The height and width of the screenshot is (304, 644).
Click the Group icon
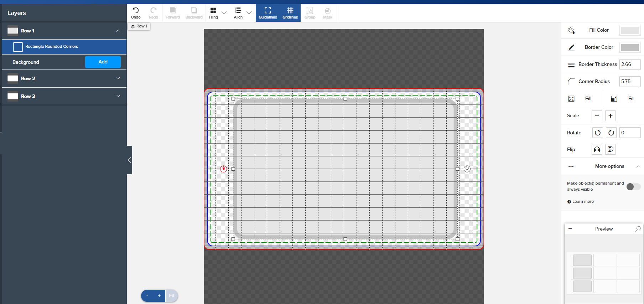tap(310, 11)
